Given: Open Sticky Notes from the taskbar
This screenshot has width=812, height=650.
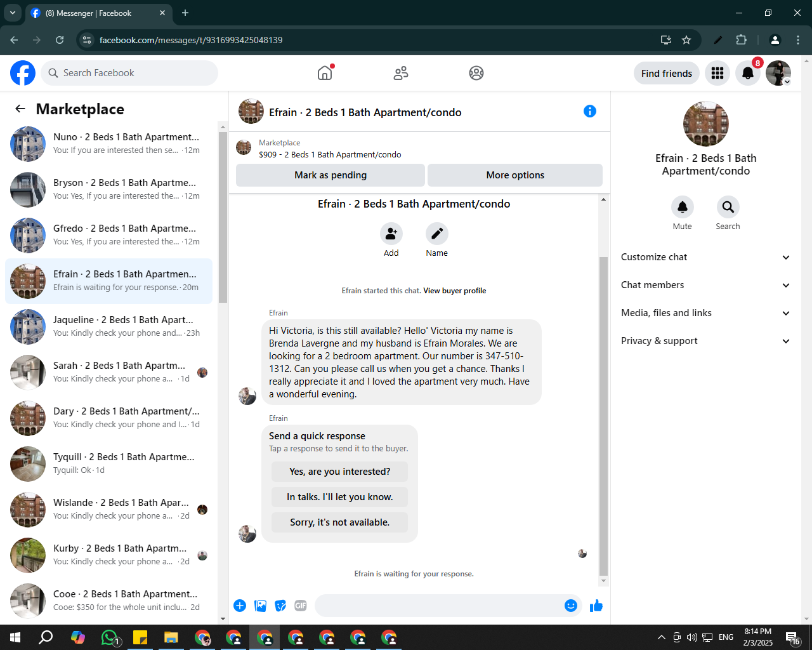Looking at the screenshot, I should tap(140, 637).
